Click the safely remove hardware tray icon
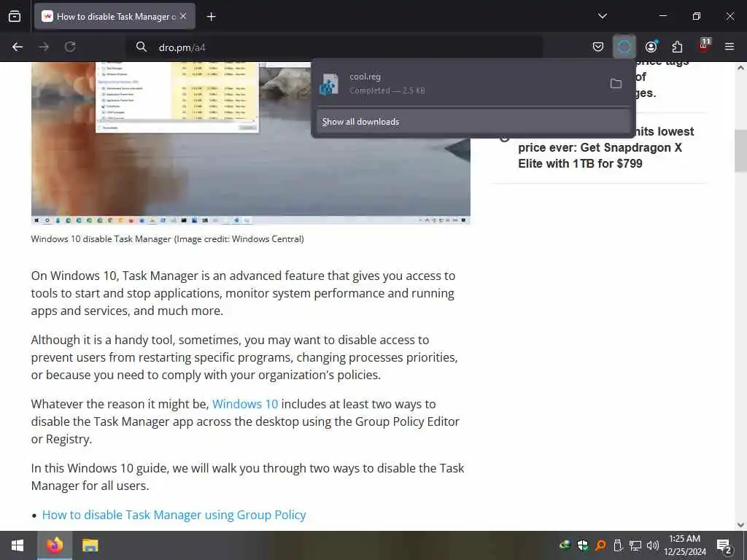This screenshot has height=560, width=747. point(618,545)
